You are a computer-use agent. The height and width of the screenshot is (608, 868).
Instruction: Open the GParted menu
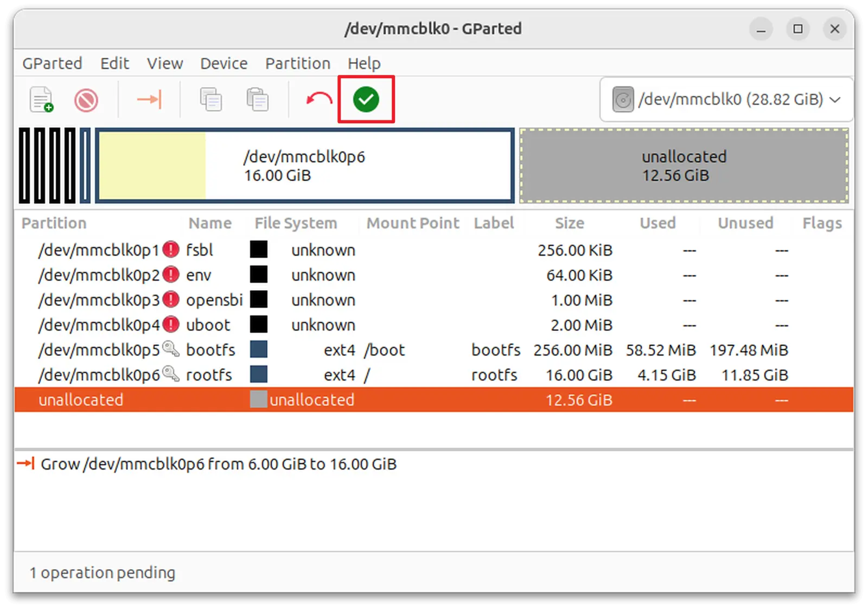click(52, 64)
